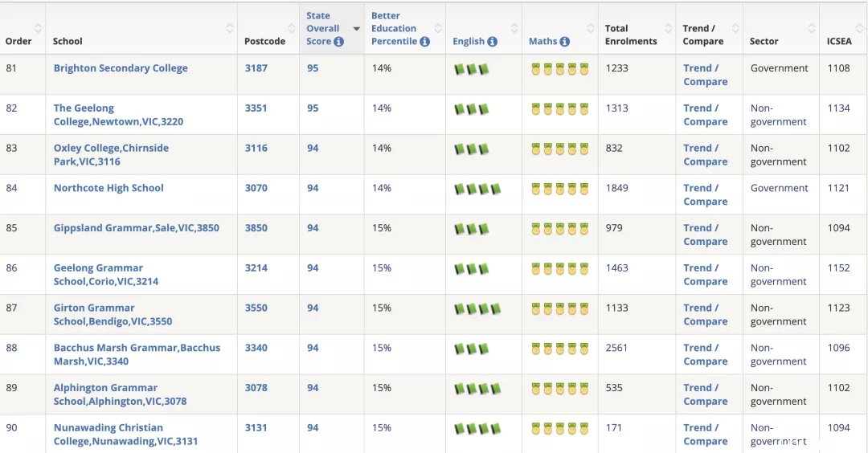Viewport: 868px width, 453px height.
Task: Open Girton Grammar School Bendigo link
Action: point(113,315)
